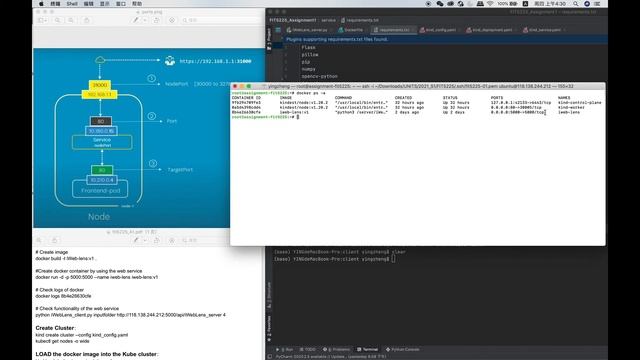The width and height of the screenshot is (640, 360).
Task: Click 'docker logs 8b4e26630cfe' line in PDF
Action: point(63,296)
